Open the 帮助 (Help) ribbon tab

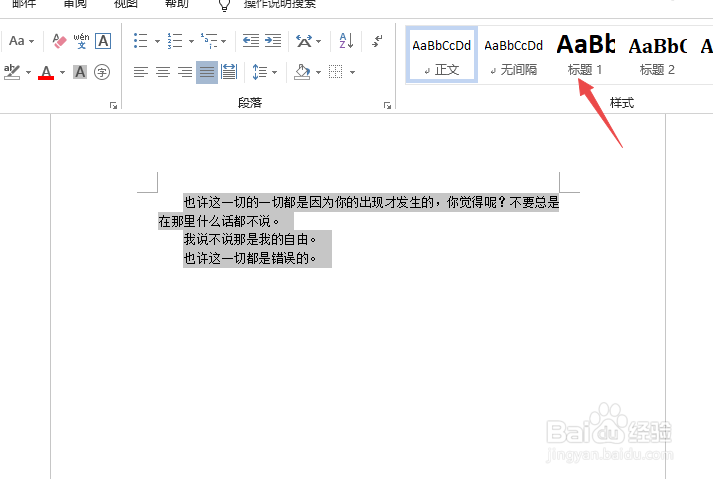click(176, 4)
